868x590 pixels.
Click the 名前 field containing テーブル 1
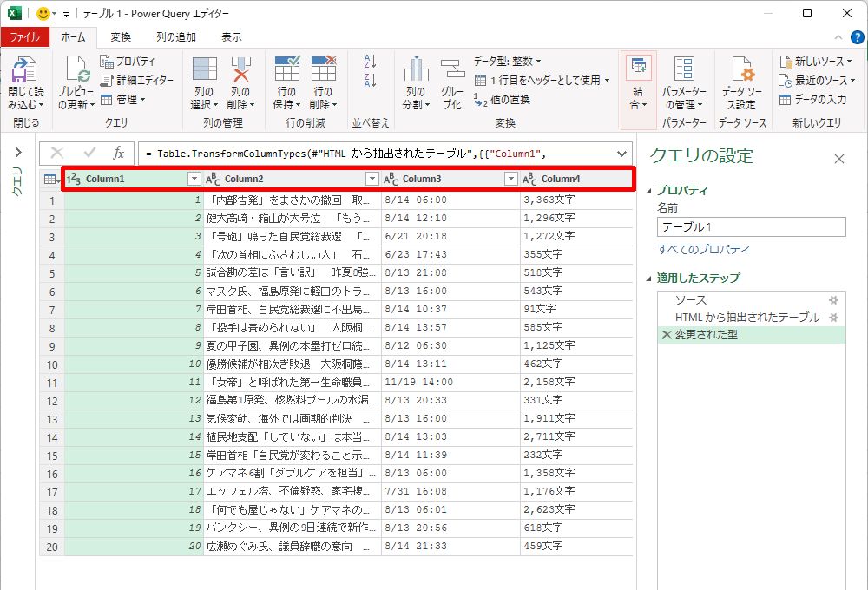751,227
